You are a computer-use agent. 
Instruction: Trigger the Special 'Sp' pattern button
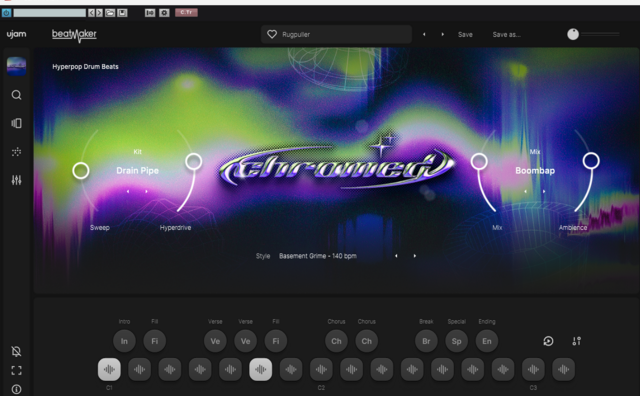[457, 341]
